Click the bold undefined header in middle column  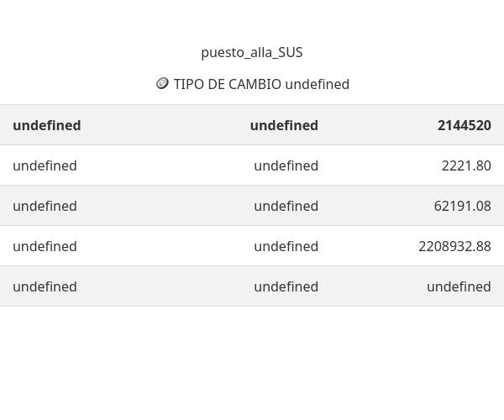coord(284,125)
